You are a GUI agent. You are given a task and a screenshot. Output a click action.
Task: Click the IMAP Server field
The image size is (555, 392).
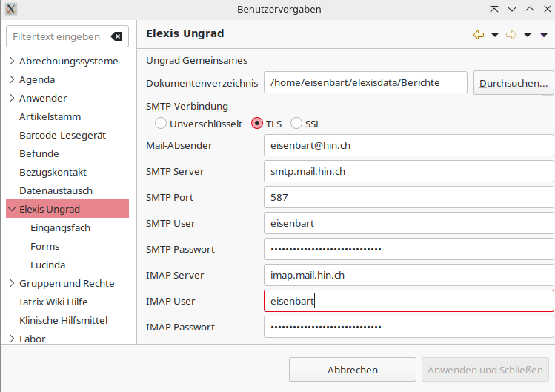[409, 275]
